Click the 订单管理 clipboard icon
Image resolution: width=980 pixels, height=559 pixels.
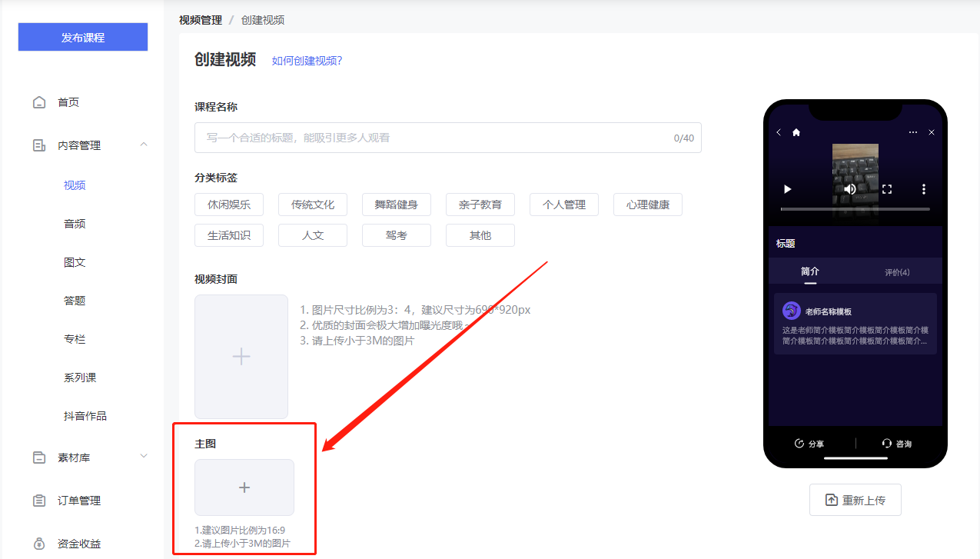click(x=39, y=501)
